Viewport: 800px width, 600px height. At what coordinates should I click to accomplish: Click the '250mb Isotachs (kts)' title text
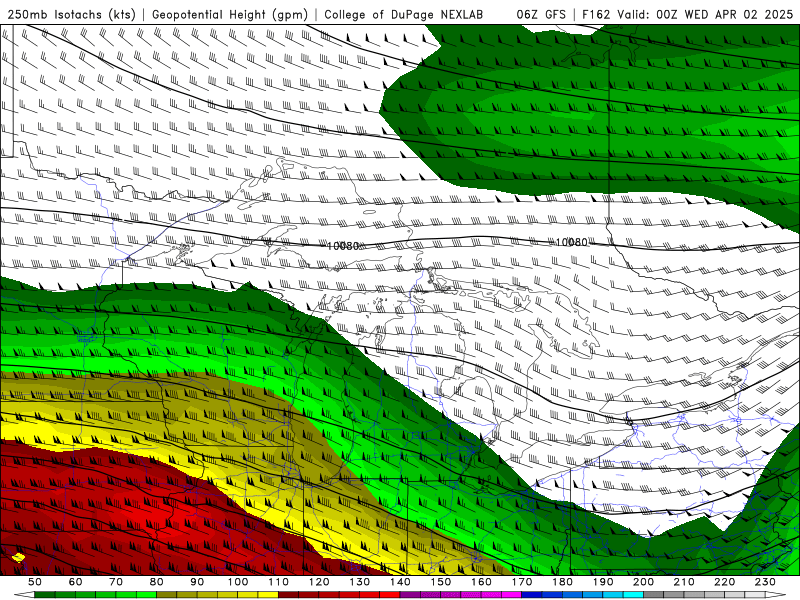coord(71,15)
